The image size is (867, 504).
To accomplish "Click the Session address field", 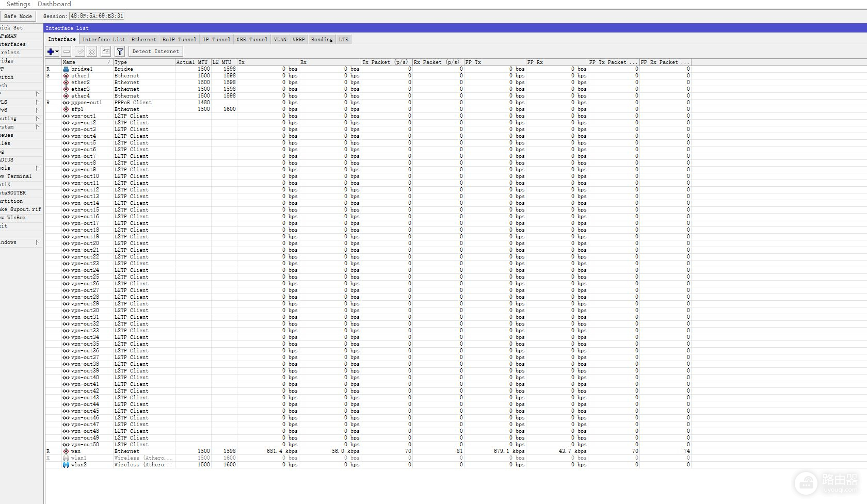I will (x=97, y=16).
